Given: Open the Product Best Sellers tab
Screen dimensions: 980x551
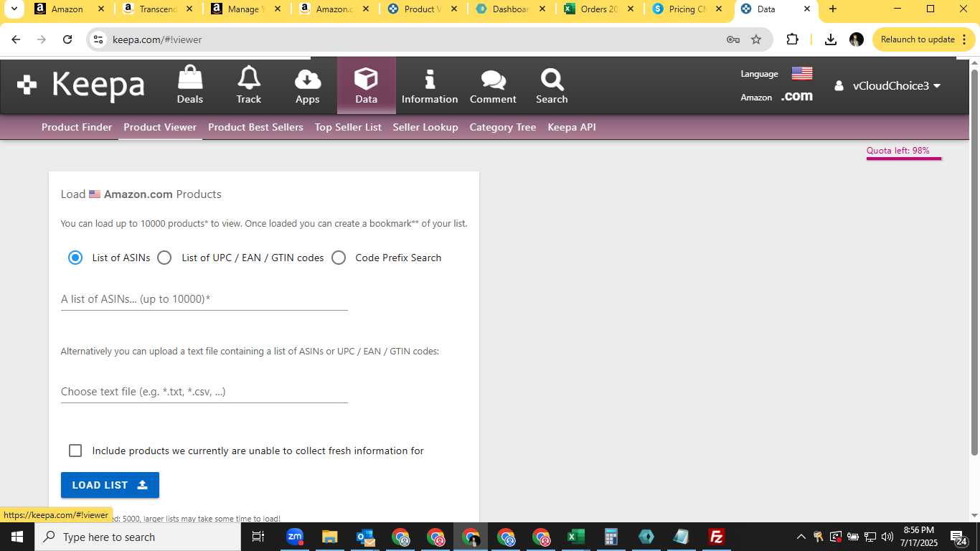Looking at the screenshot, I should (255, 127).
